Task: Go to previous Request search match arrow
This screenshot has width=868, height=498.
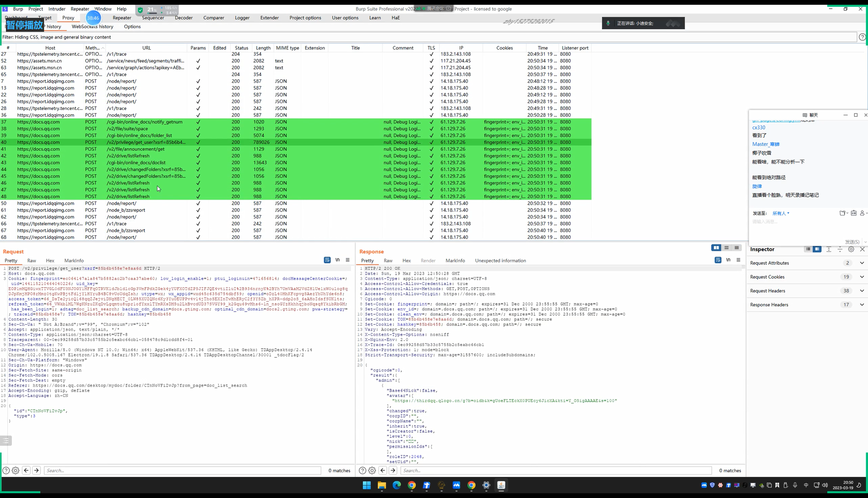Action: (x=26, y=470)
